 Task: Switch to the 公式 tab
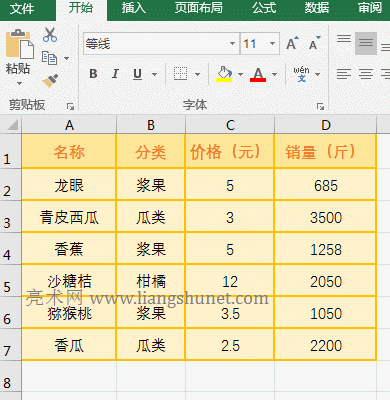264,8
